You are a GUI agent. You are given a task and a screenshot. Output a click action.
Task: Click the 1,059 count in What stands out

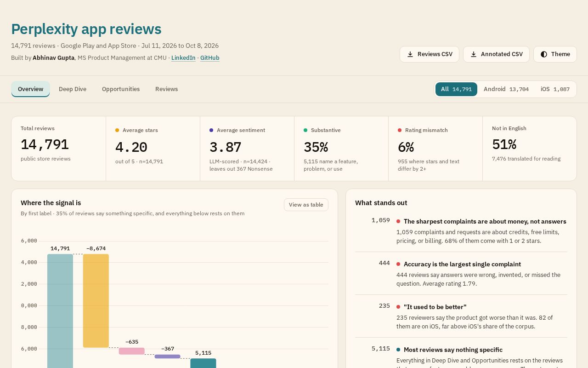[381, 220]
